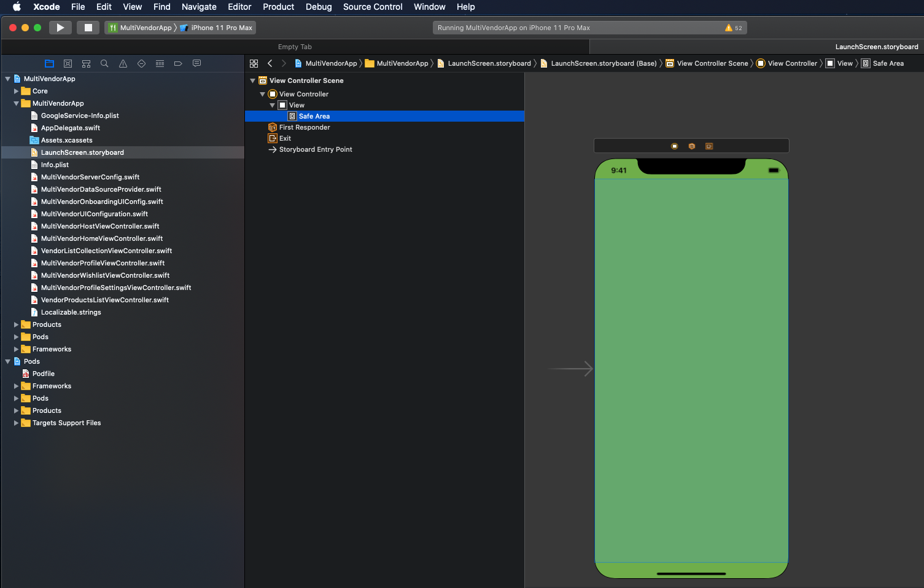Expand the Core folder
The width and height of the screenshot is (924, 588).
coord(17,91)
